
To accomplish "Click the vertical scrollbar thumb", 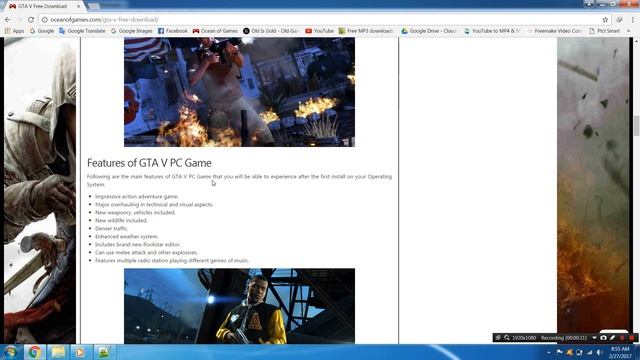I will (x=636, y=125).
